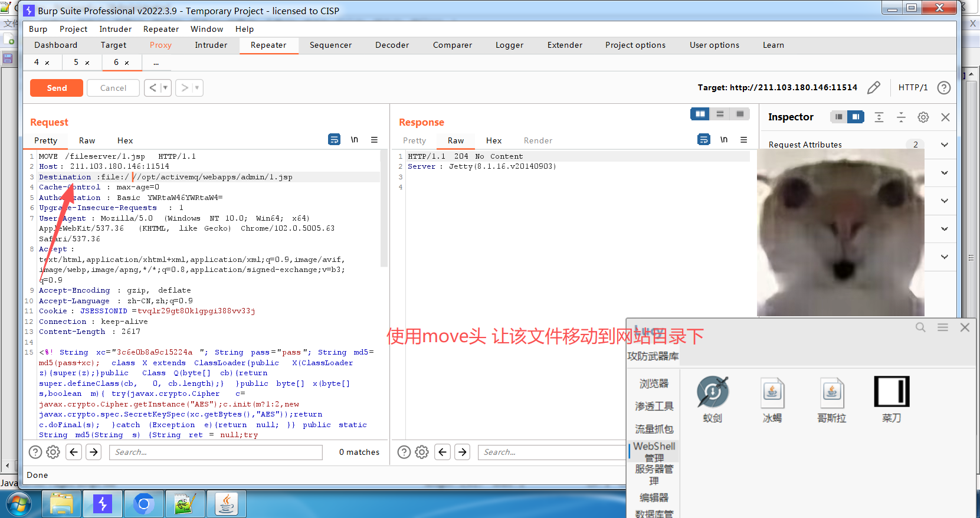Switch to the Dashboard tab
Screen dimensions: 980x518
click(55, 45)
